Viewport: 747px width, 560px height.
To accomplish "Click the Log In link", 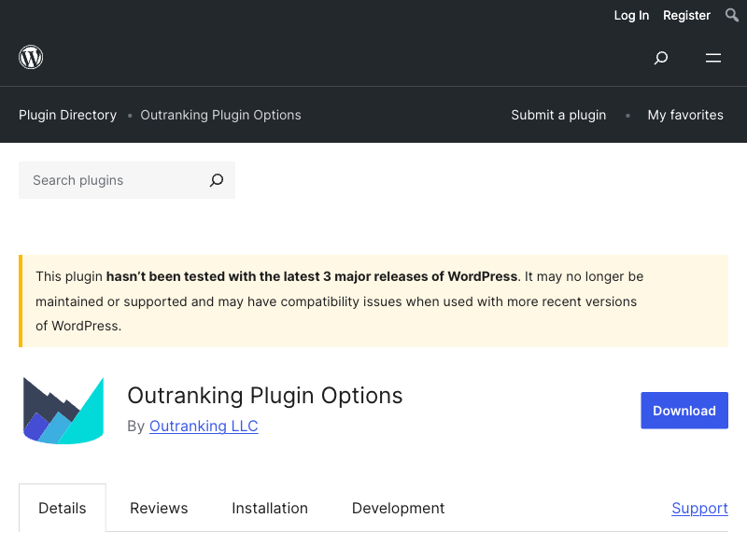I will [x=631, y=16].
